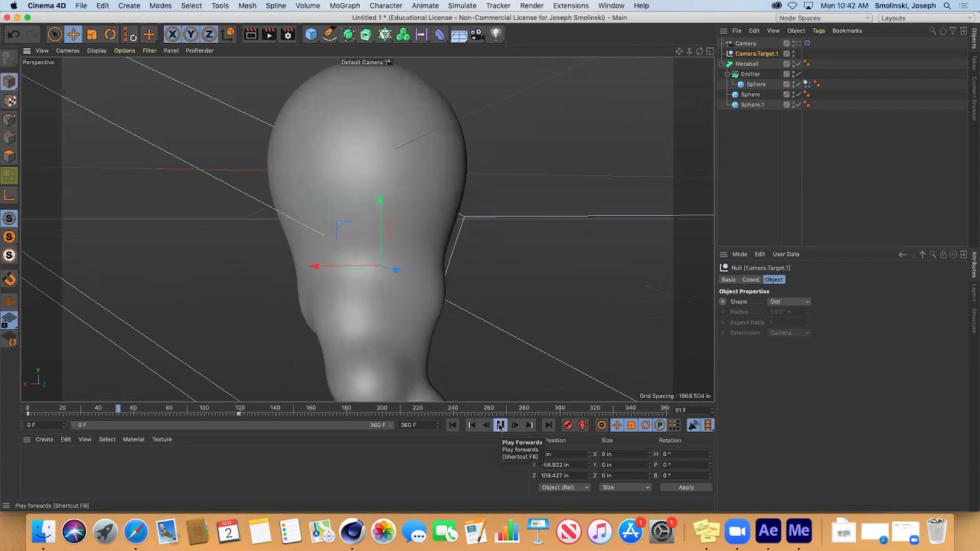Click Go to End of animation button

click(x=548, y=425)
